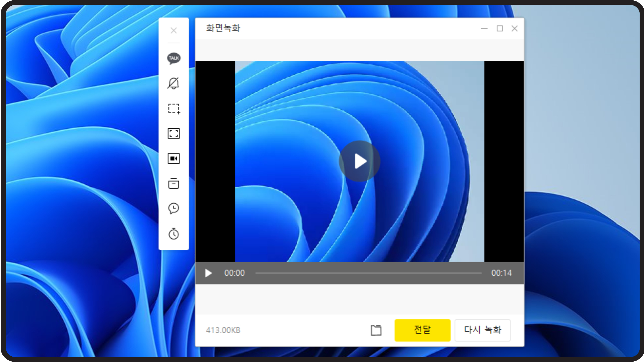Click the 다시 녹화 button
644x362 pixels.
tap(482, 330)
